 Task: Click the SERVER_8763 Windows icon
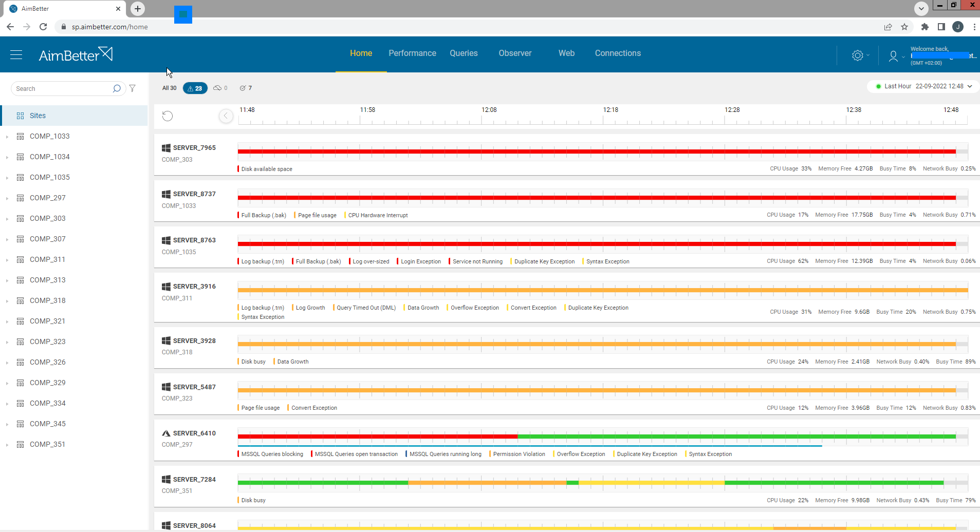(166, 240)
